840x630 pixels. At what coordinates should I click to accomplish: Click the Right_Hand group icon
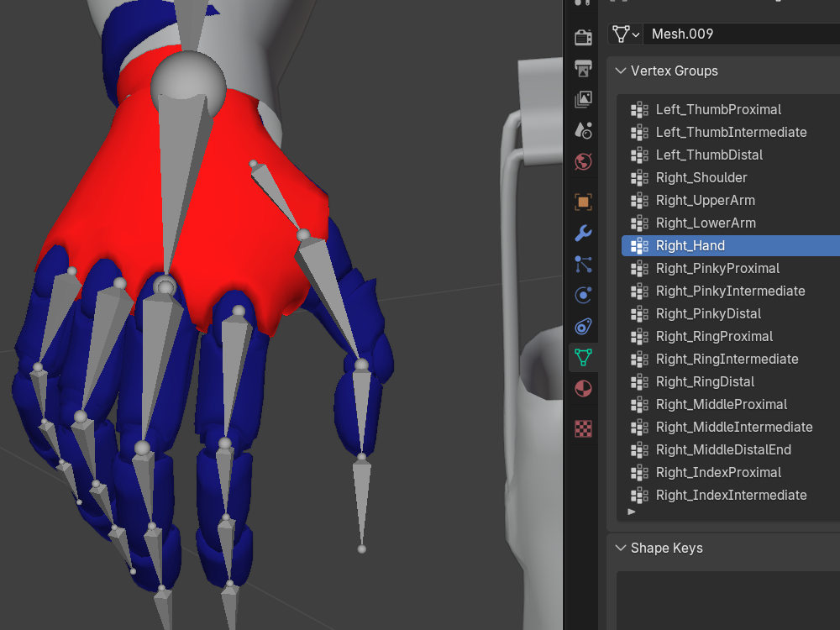639,246
